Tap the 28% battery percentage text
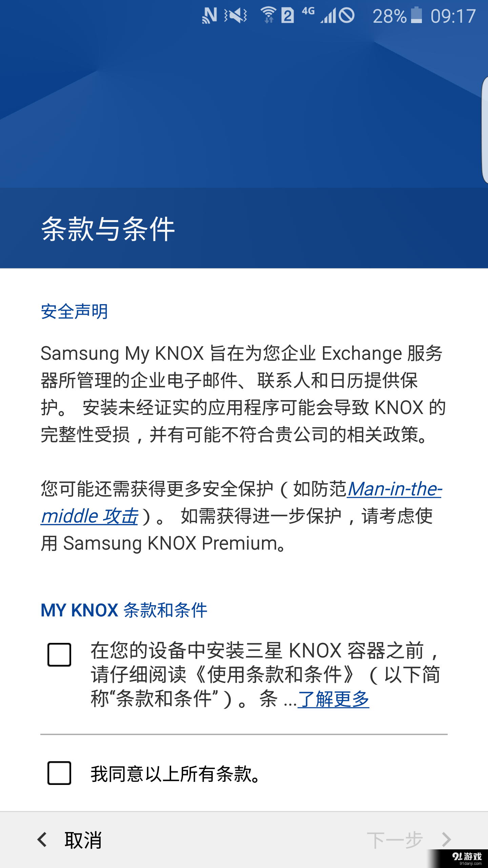The image size is (488, 868). click(x=390, y=15)
